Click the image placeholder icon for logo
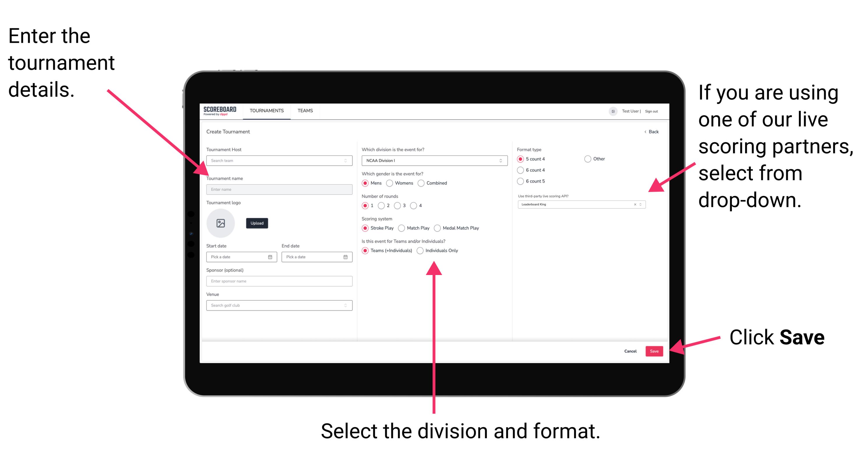The height and width of the screenshot is (467, 868). coord(221,223)
